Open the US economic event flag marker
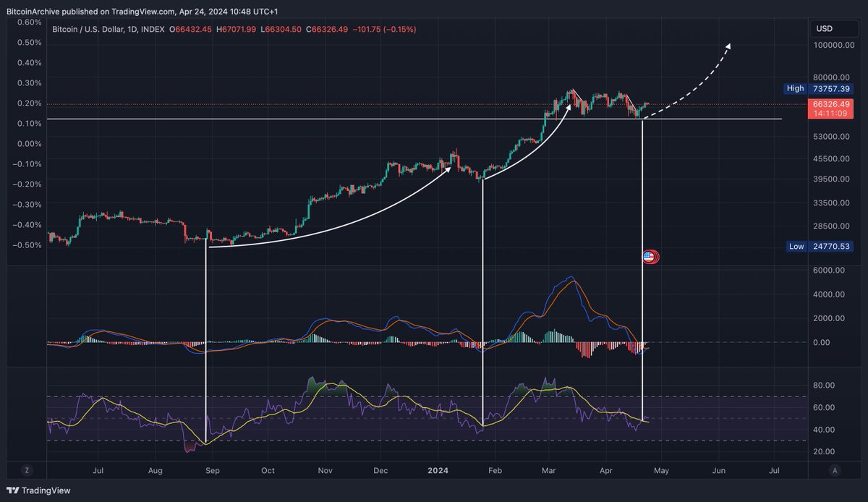 point(650,257)
